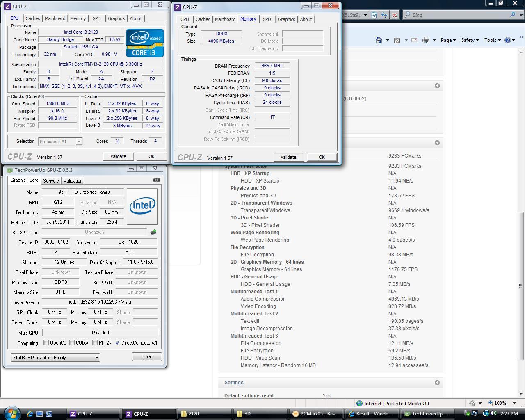Open the Safety menu dropdown

[470, 40]
